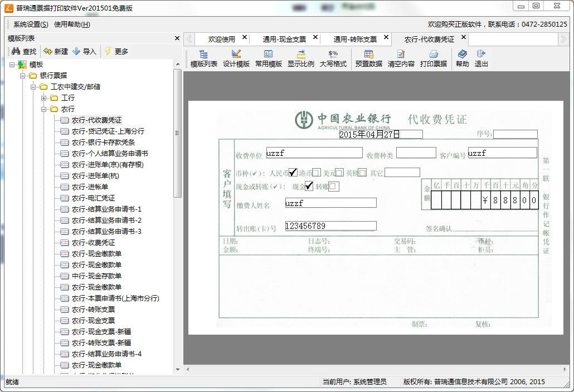Image resolution: width=574 pixels, height=392 pixels.
Task: Collapse the 模板 root node
Action: point(12,65)
